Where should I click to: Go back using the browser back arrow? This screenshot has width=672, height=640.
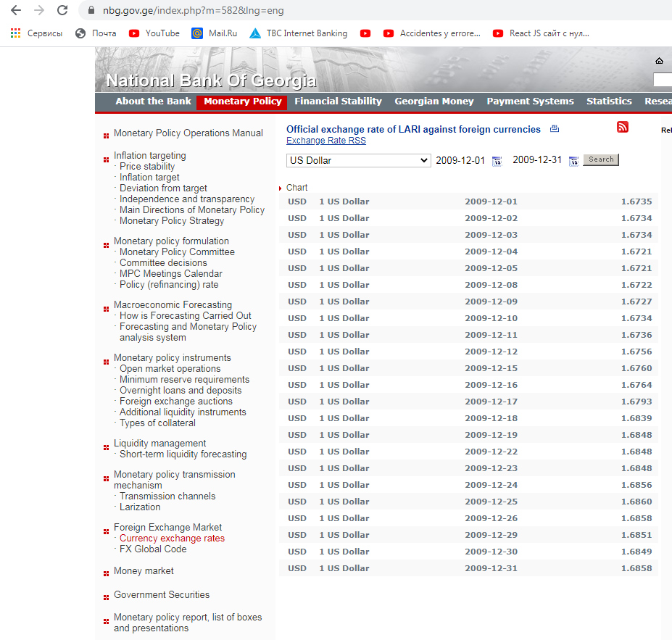point(16,11)
